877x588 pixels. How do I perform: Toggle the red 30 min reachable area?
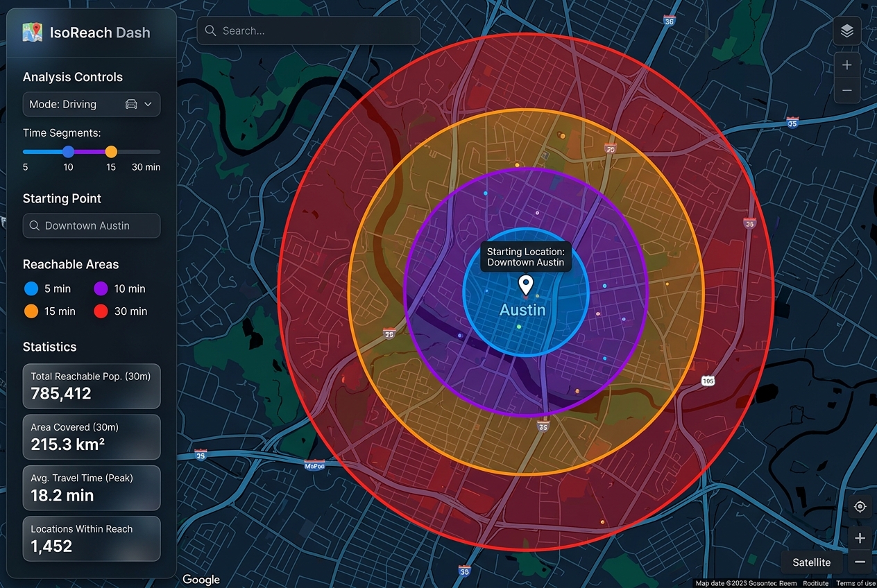point(121,311)
